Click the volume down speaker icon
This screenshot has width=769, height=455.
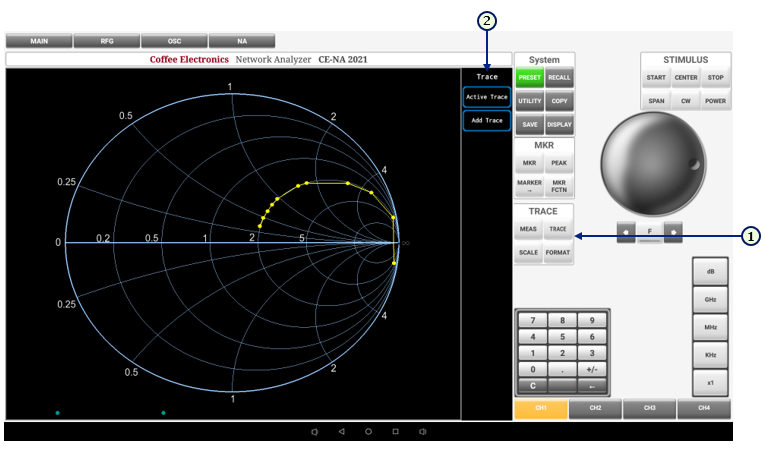coord(314,432)
